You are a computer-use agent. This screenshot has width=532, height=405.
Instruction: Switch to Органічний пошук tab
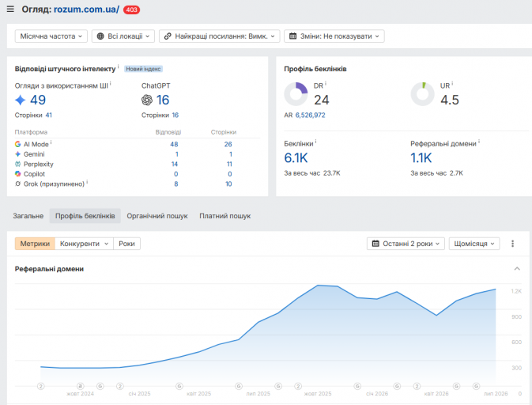coord(157,216)
